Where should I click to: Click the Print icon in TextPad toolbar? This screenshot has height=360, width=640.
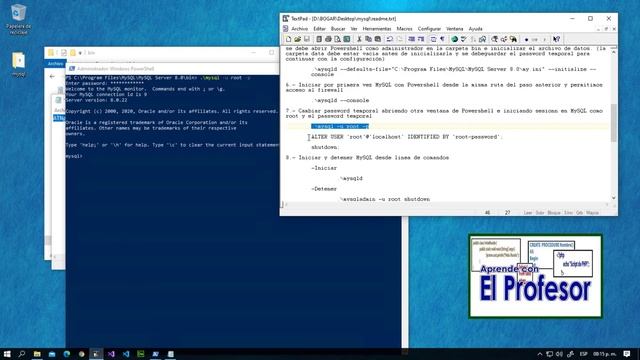coord(328,39)
